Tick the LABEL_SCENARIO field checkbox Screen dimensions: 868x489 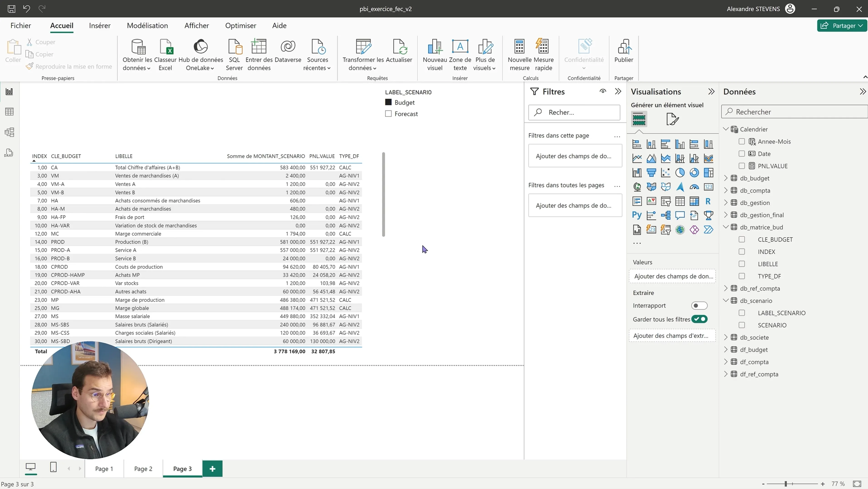(742, 313)
